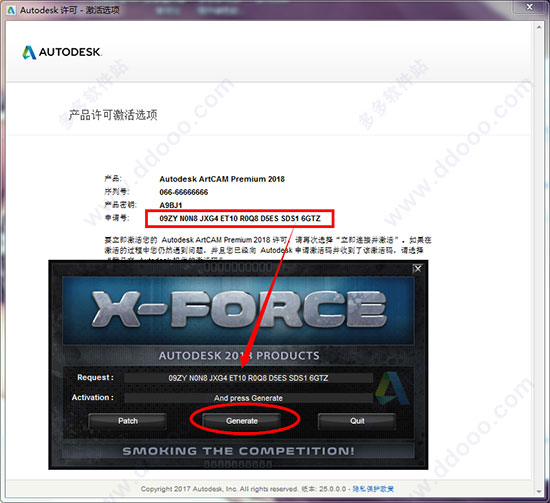Click Autodesk A logo inside X-Force panel
The image size is (550, 503).
coord(392,388)
